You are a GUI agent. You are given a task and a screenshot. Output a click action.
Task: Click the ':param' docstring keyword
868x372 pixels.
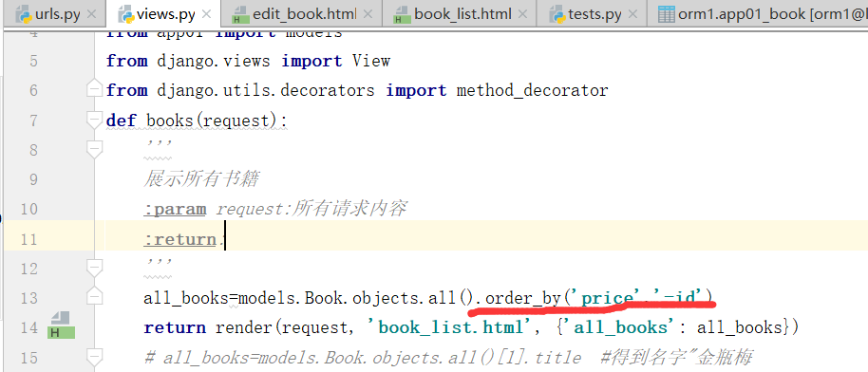coord(175,209)
